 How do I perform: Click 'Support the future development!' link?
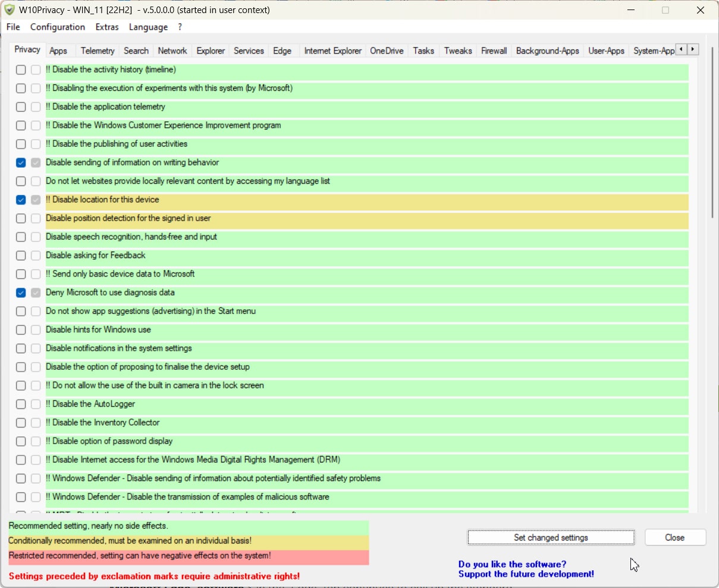tap(526, 574)
